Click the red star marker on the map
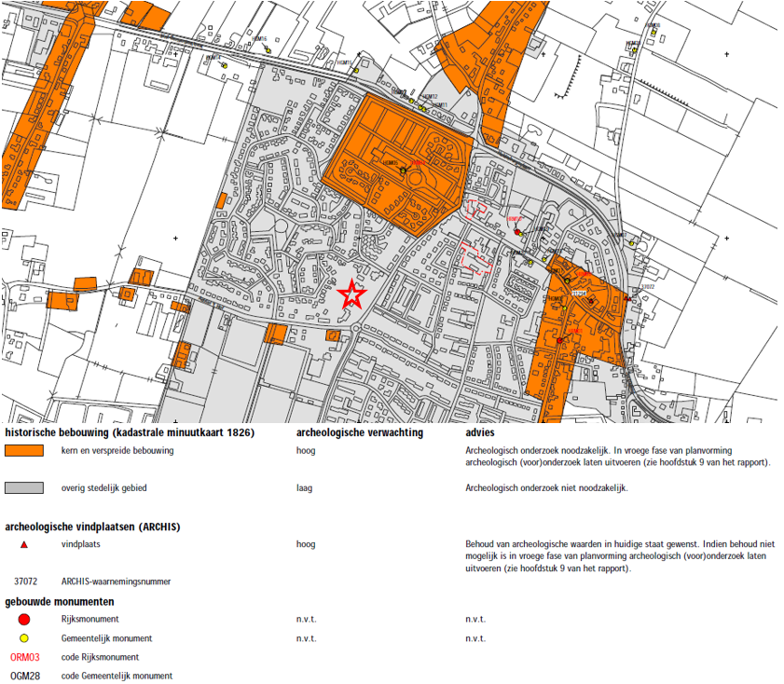Viewport: 784px width, 684px height. pos(352,294)
